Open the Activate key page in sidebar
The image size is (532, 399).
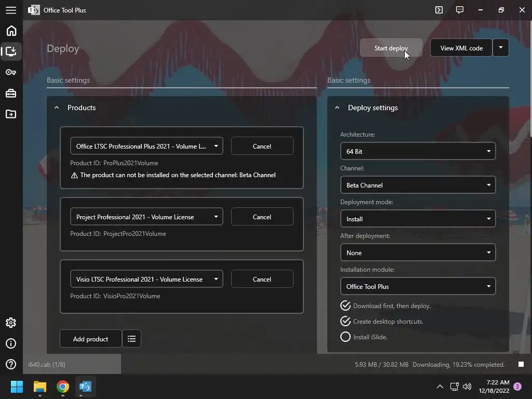point(11,72)
